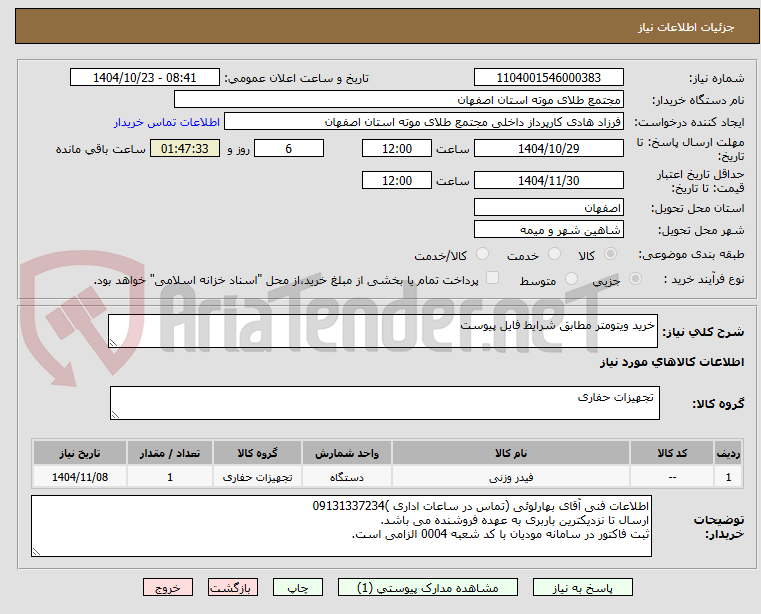Click the ردیف column header

pos(728,453)
